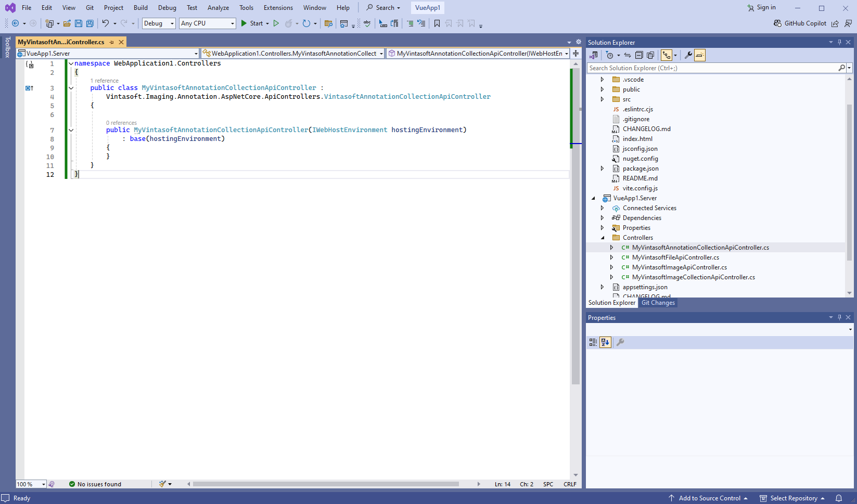Click the bookmark icon in toolbar
This screenshot has width=857, height=504.
tap(437, 23)
